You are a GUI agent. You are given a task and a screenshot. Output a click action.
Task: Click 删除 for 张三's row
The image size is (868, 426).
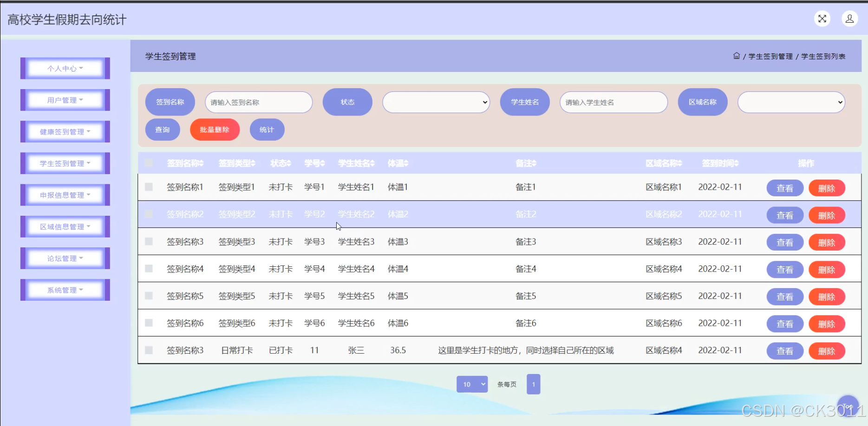(x=827, y=351)
